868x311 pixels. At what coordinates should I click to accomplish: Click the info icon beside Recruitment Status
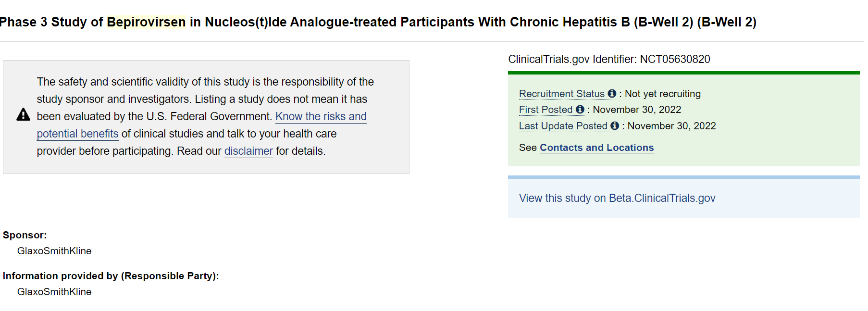612,94
